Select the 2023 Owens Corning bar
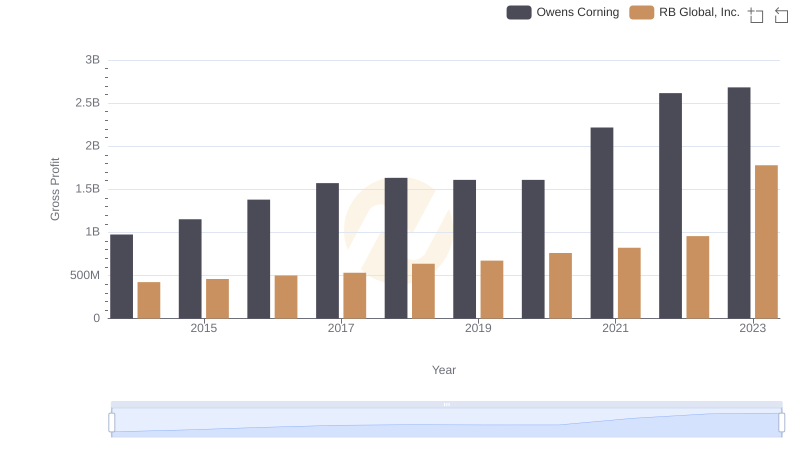This screenshot has width=800, height=461. coord(739,203)
